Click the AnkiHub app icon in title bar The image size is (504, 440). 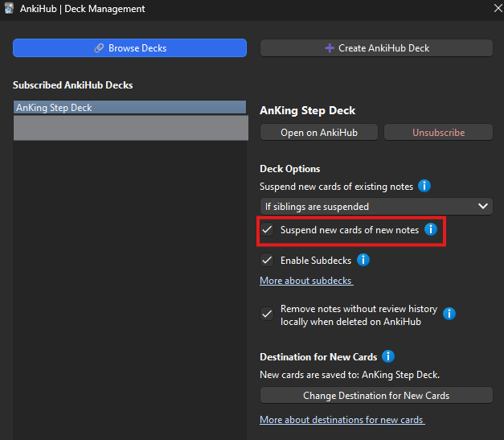9,9
